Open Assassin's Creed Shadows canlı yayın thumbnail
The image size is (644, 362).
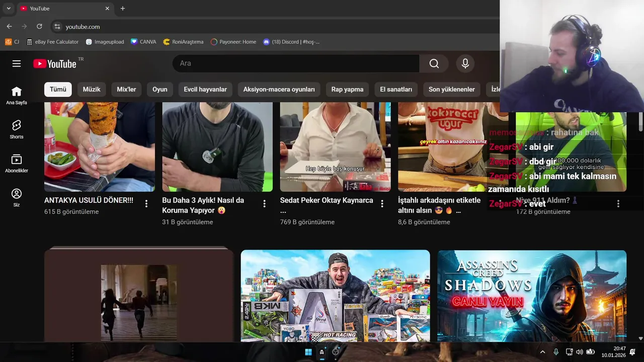click(x=532, y=296)
